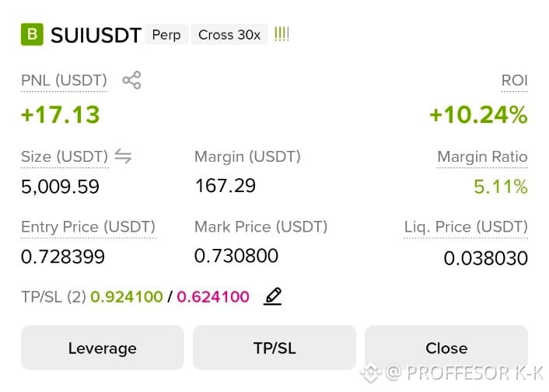Open the TP/SL settings button

(274, 348)
